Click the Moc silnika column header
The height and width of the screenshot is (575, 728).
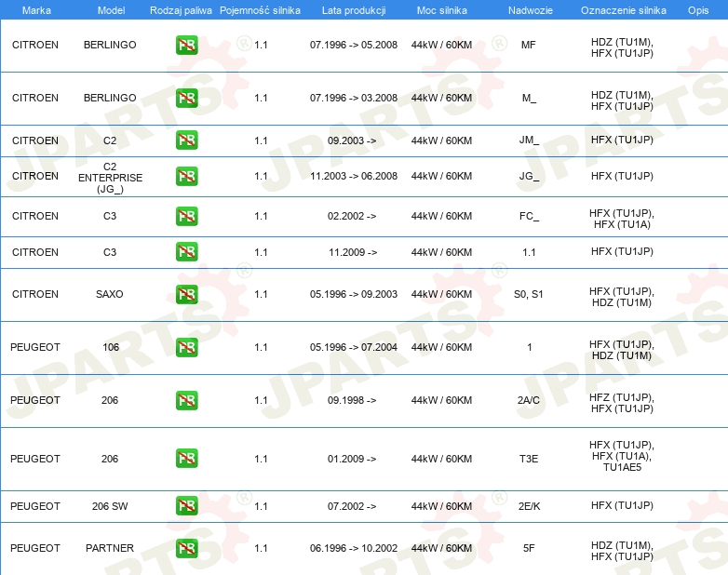click(442, 10)
